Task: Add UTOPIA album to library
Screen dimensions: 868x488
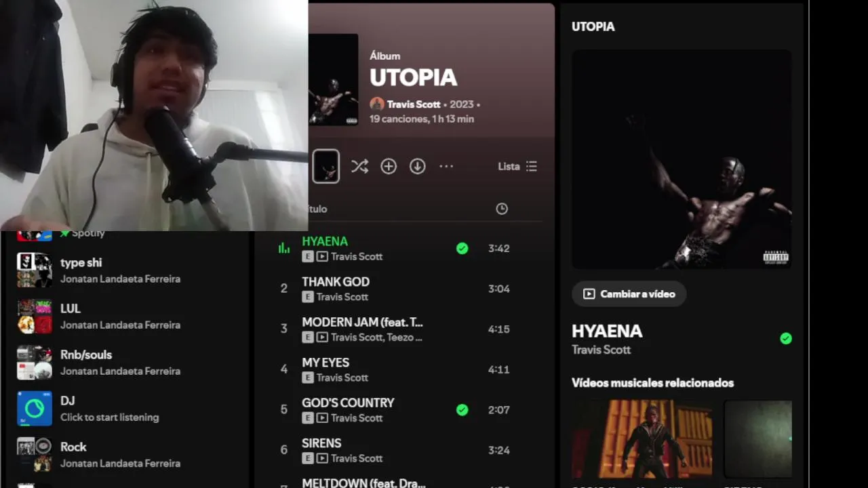Action: coord(389,166)
